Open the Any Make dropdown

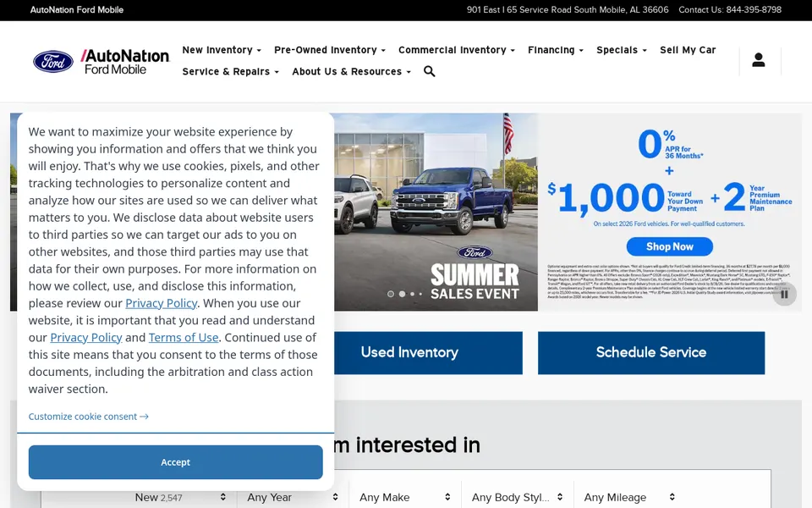click(x=405, y=497)
